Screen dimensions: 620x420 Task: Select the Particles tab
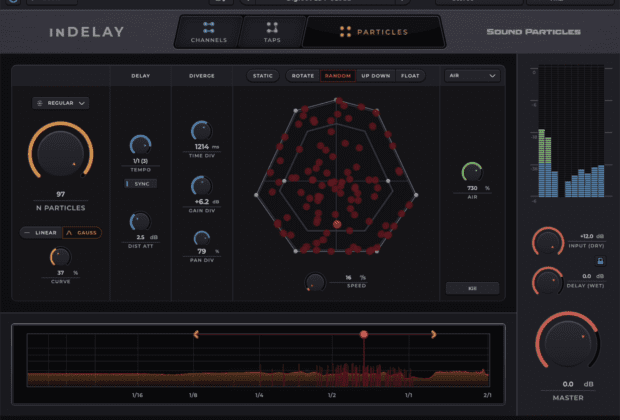coord(374,32)
